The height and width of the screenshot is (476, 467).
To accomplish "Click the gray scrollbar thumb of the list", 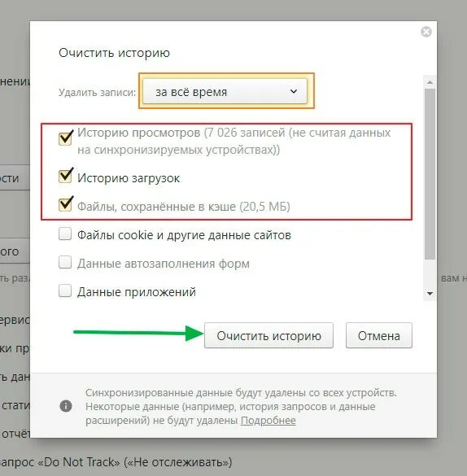I will point(430,174).
